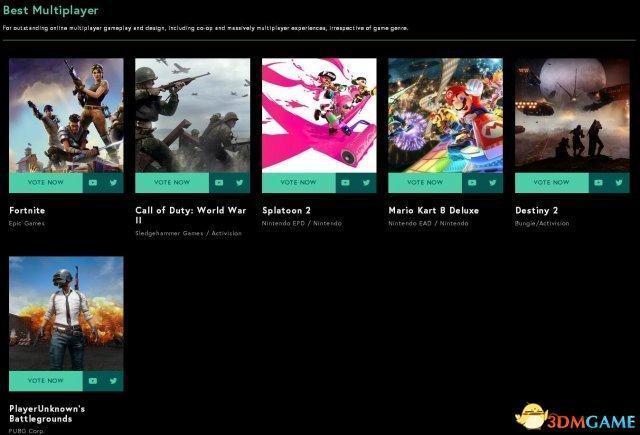
Task: Click the 'PlayerUnknown's Battlegrounds' title
Action: coord(47,414)
